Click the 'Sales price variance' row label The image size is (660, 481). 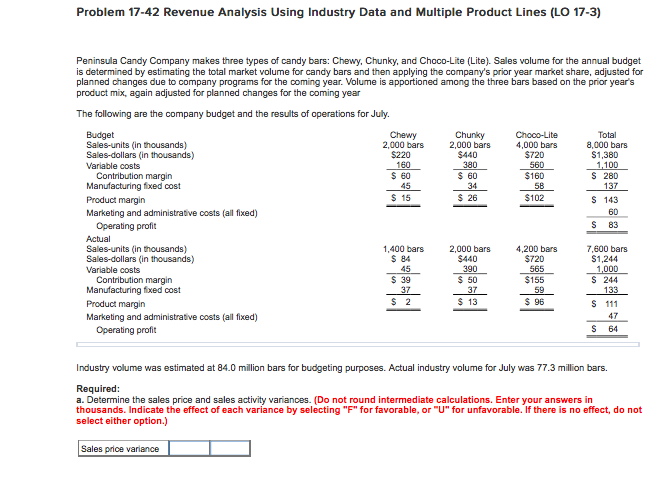tap(120, 449)
